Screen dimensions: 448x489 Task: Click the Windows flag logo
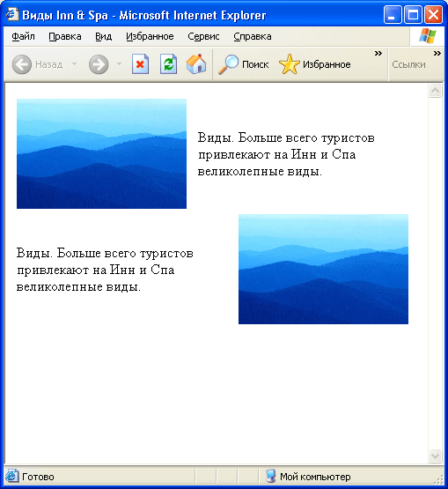pos(428,36)
